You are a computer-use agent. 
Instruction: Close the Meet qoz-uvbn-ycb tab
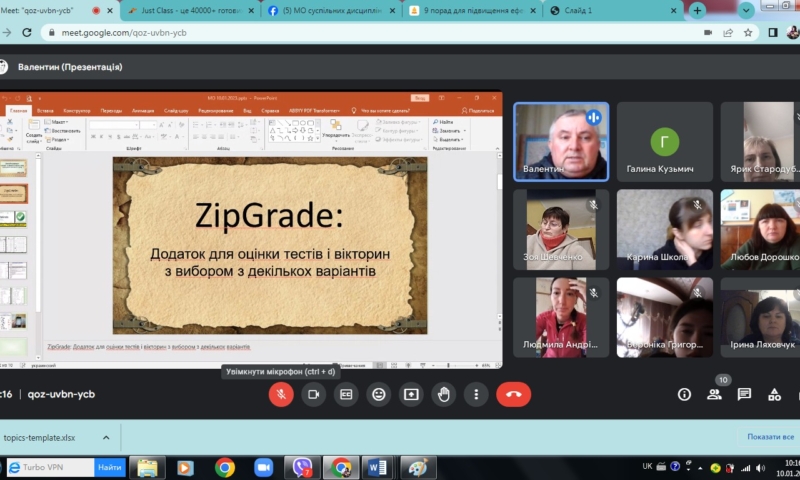[x=110, y=11]
